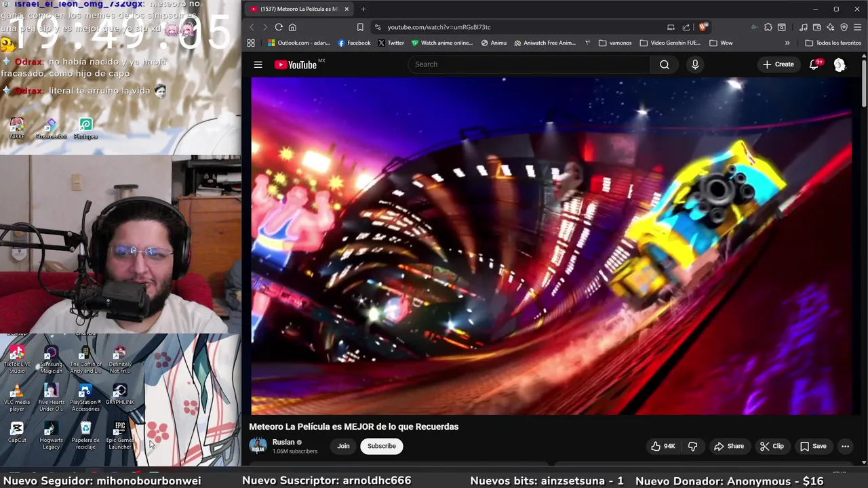Open site settings icon in address bar
Screen dimensions: 868x488
click(377, 27)
